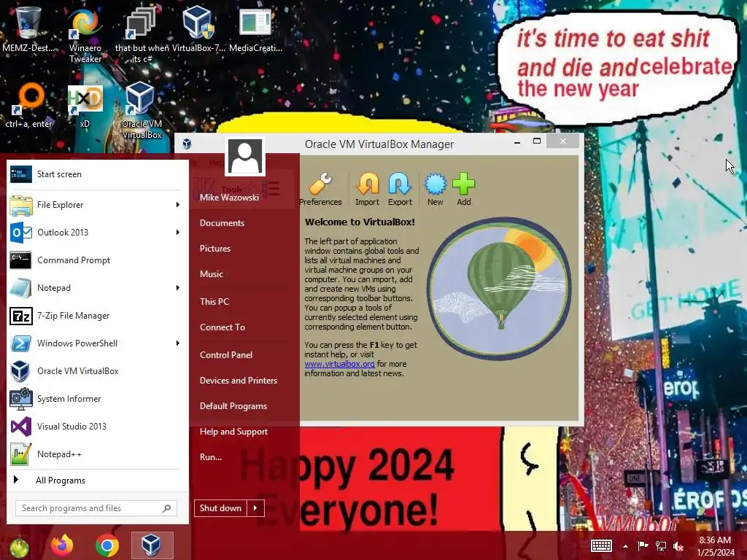The height and width of the screenshot is (560, 747).
Task: Click the Shut down button
Action: [220, 508]
